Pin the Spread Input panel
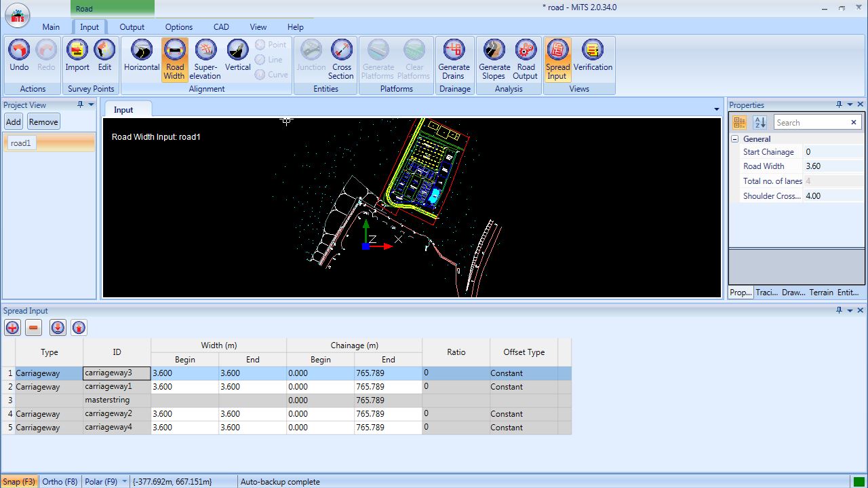The image size is (868, 488). coord(839,310)
